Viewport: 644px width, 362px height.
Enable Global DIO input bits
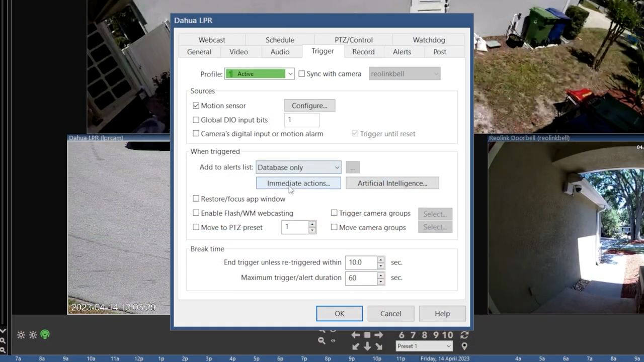(x=196, y=120)
